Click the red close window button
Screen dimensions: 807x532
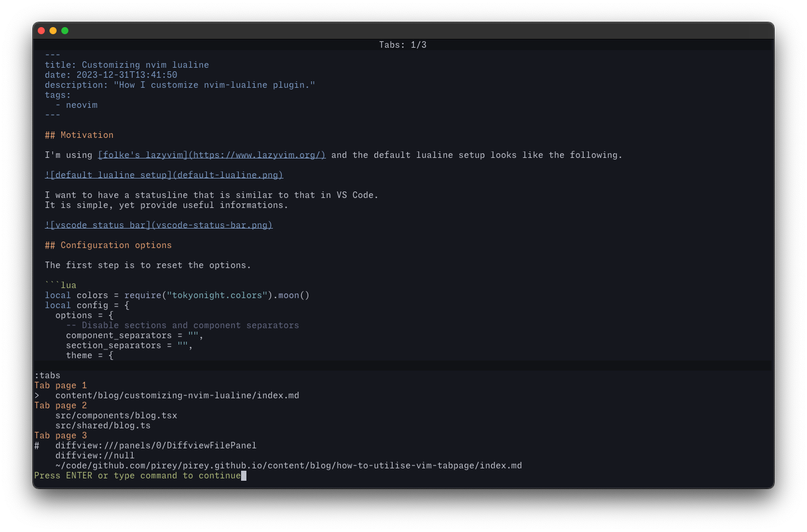click(x=41, y=31)
